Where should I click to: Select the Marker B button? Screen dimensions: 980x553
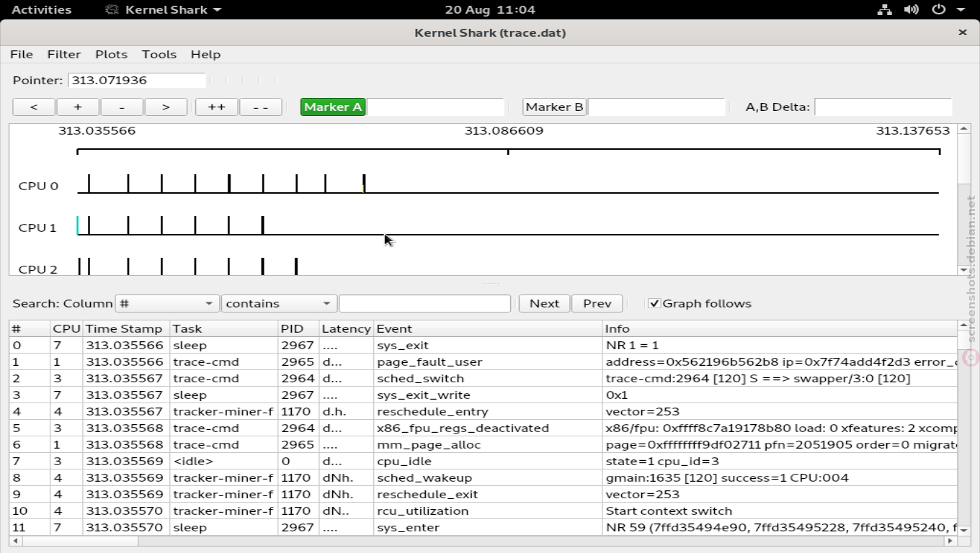pyautogui.click(x=554, y=107)
